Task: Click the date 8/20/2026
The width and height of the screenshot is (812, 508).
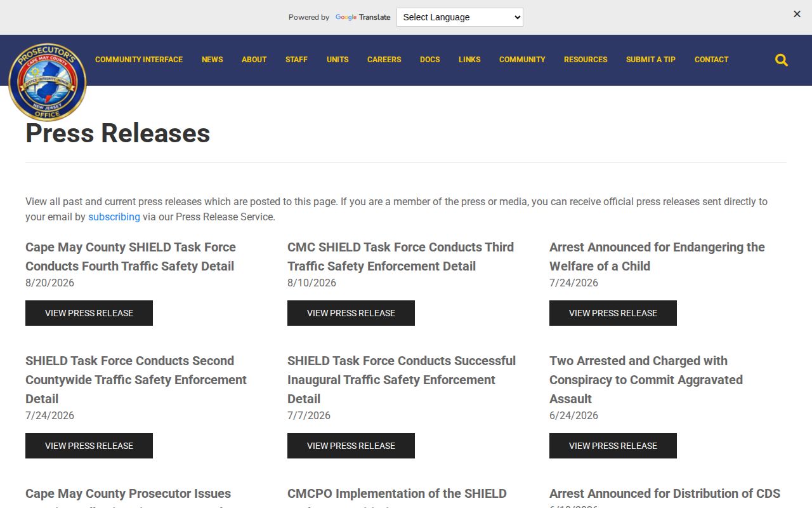Action: (x=49, y=283)
